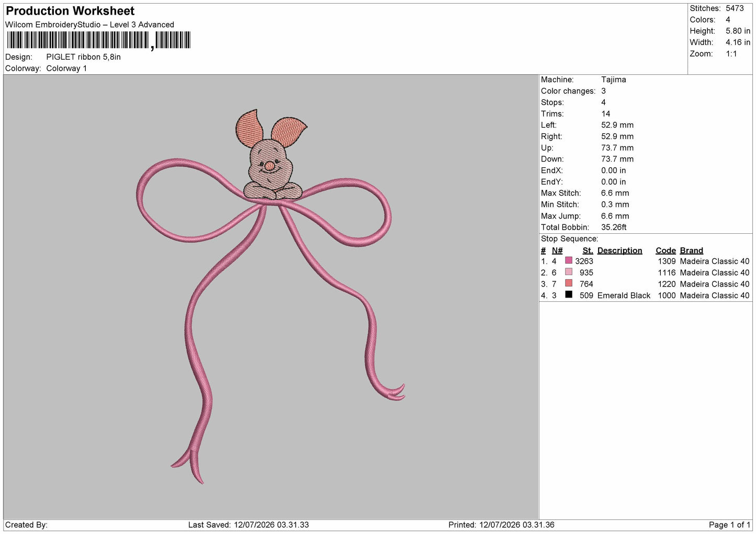This screenshot has height=534, width=756.
Task: Click the Color changes value 3
Action: click(603, 91)
